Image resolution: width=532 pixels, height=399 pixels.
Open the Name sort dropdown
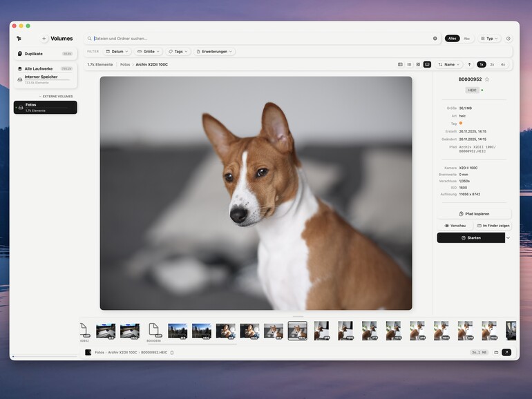(449, 64)
